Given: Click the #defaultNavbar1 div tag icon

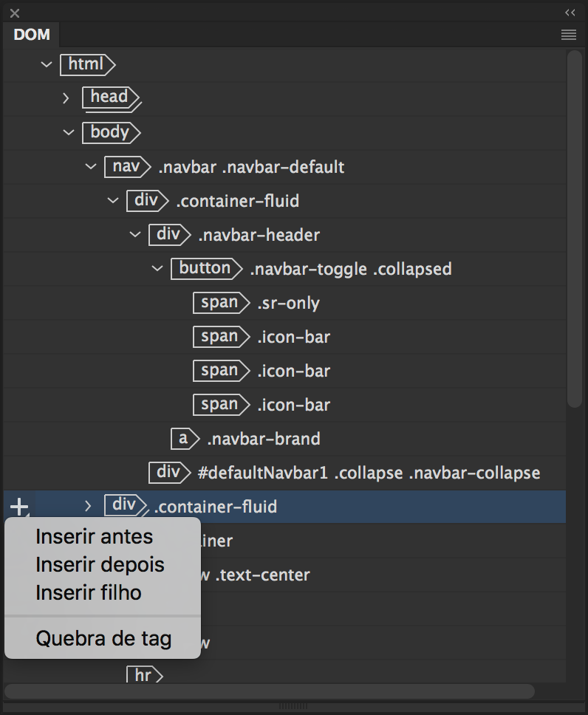Looking at the screenshot, I should point(168,473).
